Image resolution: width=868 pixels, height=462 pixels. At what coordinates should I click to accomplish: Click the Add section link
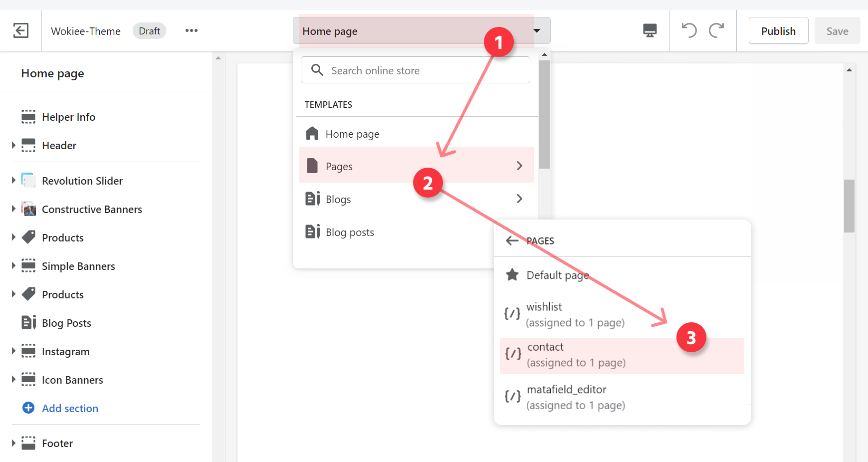coord(70,408)
